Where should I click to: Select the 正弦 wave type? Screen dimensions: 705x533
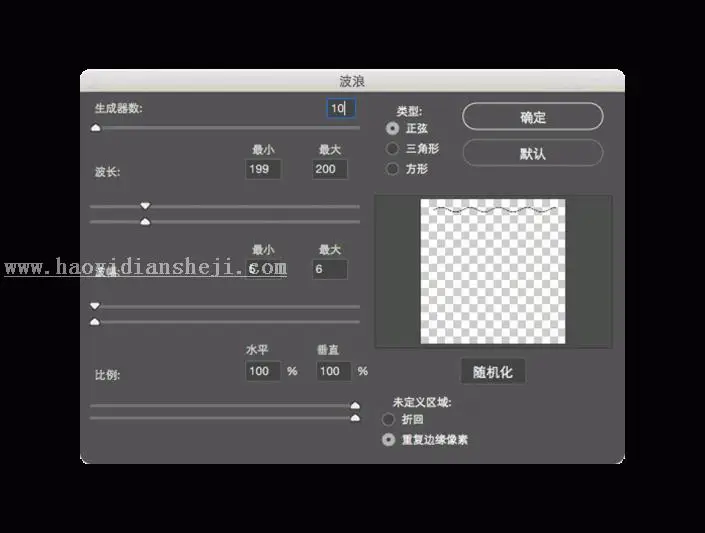pos(393,129)
